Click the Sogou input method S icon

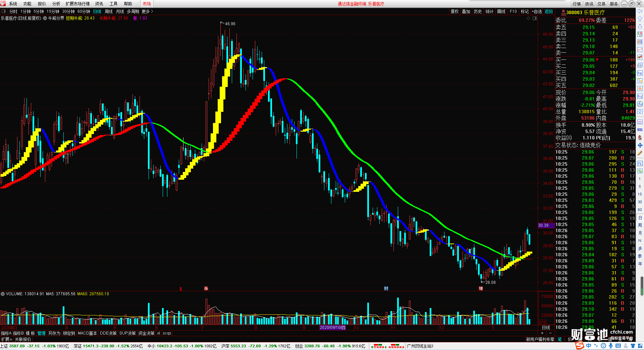click(x=580, y=345)
